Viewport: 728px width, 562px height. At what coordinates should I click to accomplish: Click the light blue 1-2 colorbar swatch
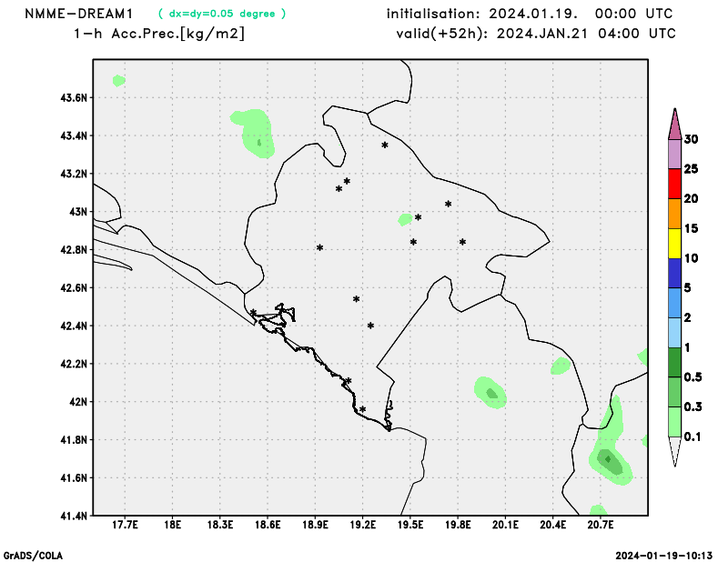[x=674, y=332]
